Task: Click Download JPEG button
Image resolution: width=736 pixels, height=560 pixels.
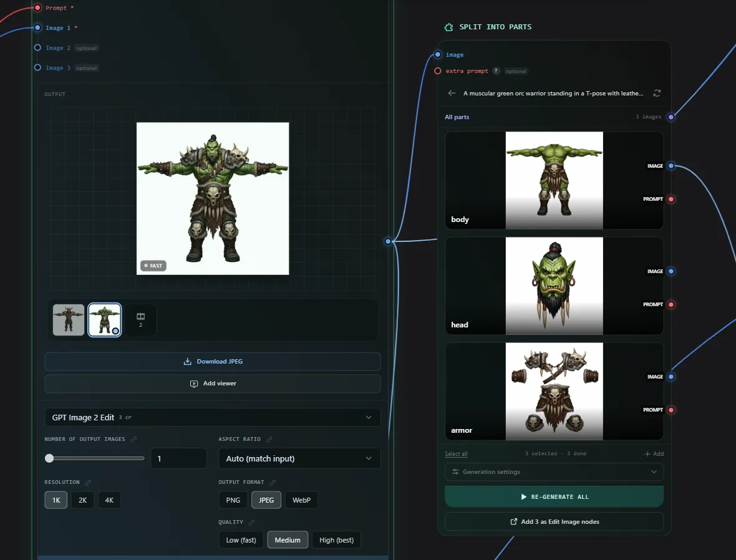Action: click(213, 362)
